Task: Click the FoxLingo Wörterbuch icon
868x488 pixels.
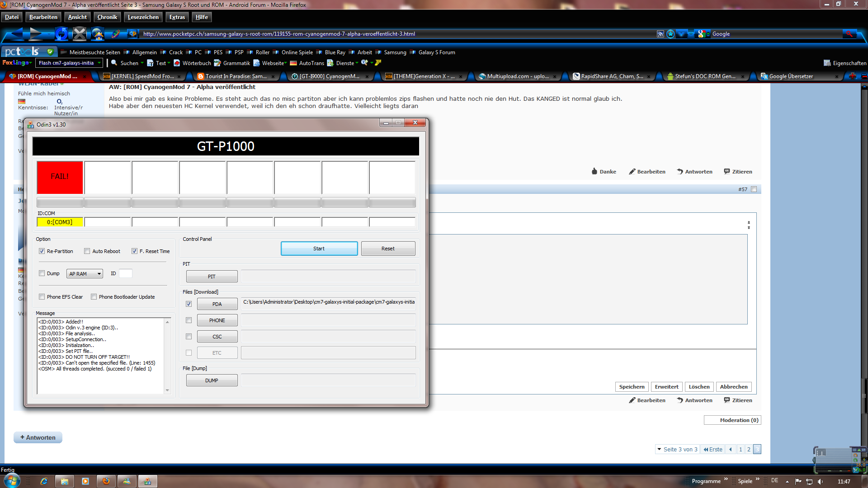Action: [177, 63]
